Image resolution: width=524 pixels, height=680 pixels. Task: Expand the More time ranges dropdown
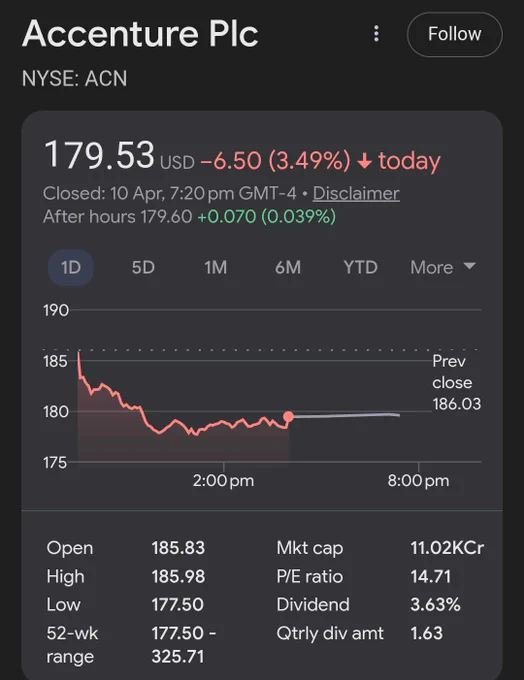point(443,267)
